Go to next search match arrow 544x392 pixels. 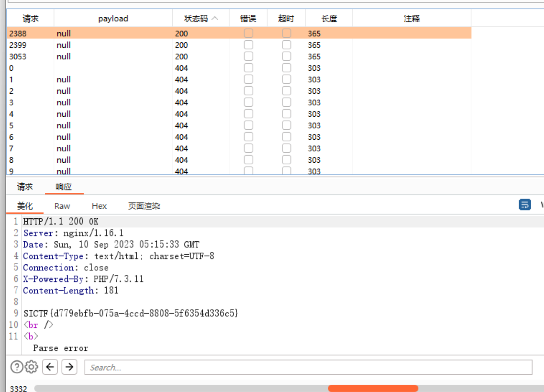[x=69, y=367]
